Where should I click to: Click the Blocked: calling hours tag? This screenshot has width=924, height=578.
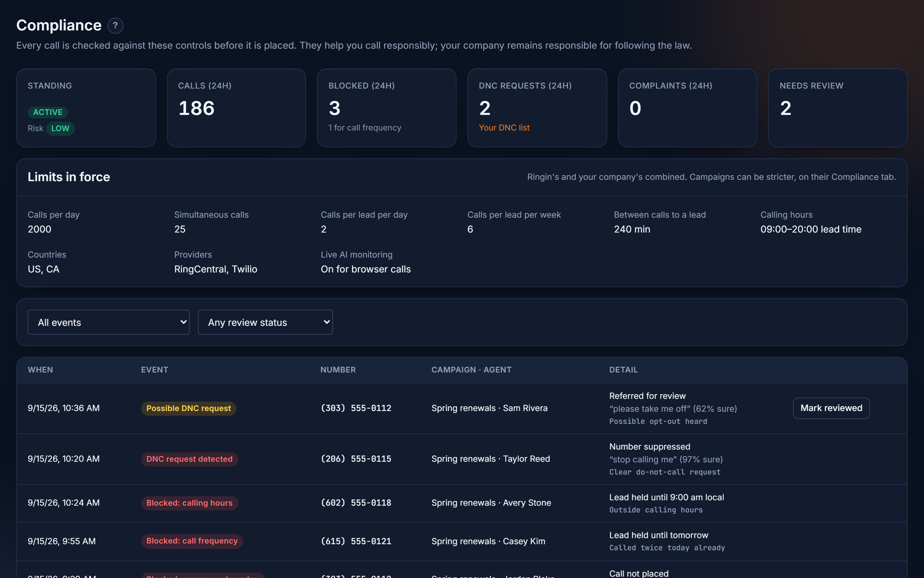(x=189, y=503)
